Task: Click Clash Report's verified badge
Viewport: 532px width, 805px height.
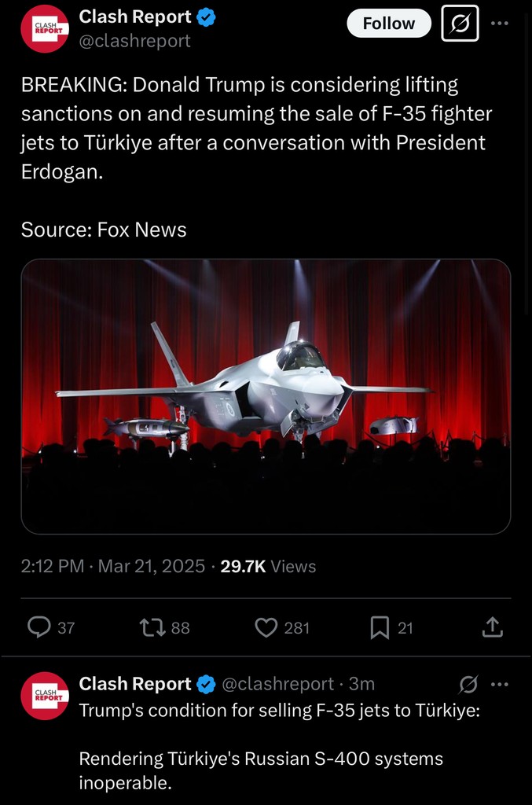Action: point(206,16)
